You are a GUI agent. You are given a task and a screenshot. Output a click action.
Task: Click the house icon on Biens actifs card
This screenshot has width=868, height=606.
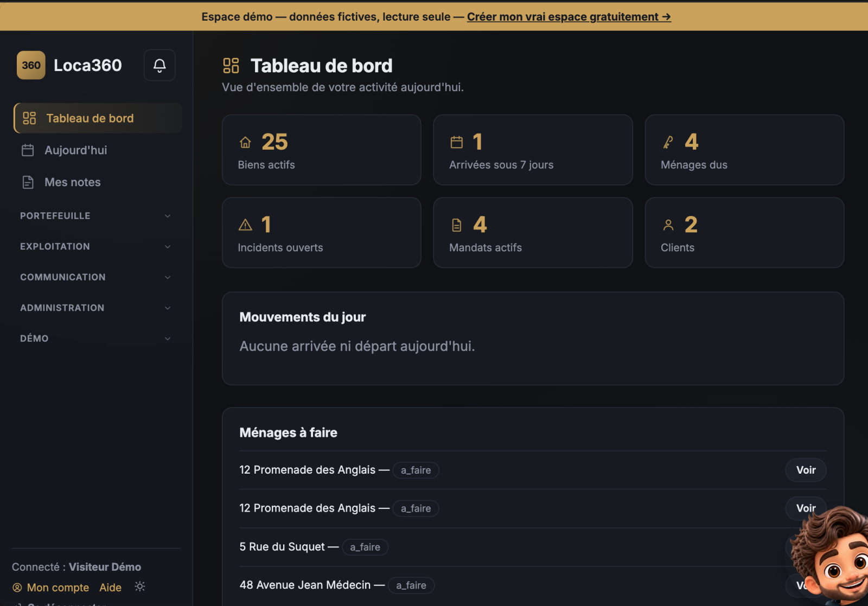pyautogui.click(x=245, y=142)
